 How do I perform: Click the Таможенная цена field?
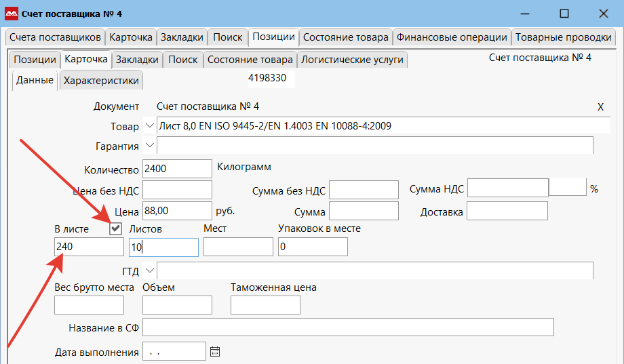click(265, 306)
